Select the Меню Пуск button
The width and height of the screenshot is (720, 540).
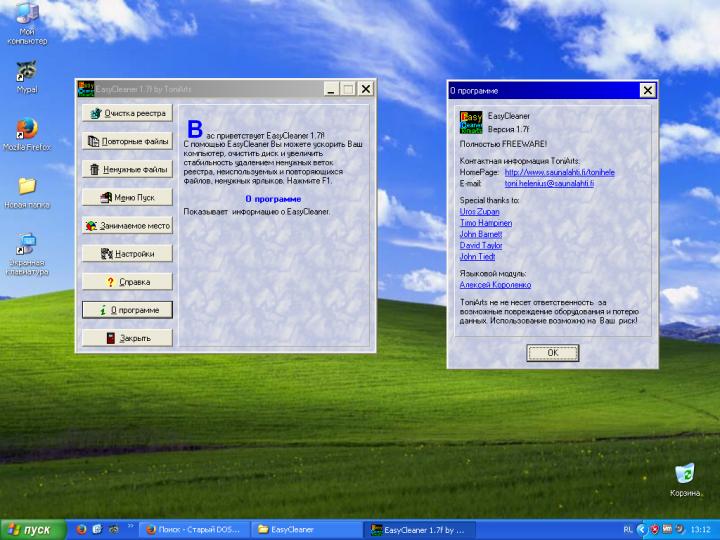[127, 198]
